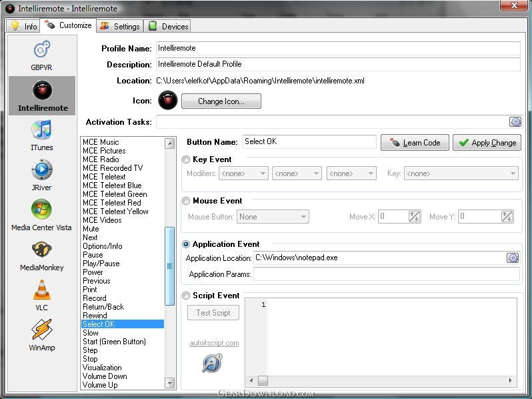Select the VLC traffic cone profile
The height and width of the screenshot is (399, 532).
[42, 290]
